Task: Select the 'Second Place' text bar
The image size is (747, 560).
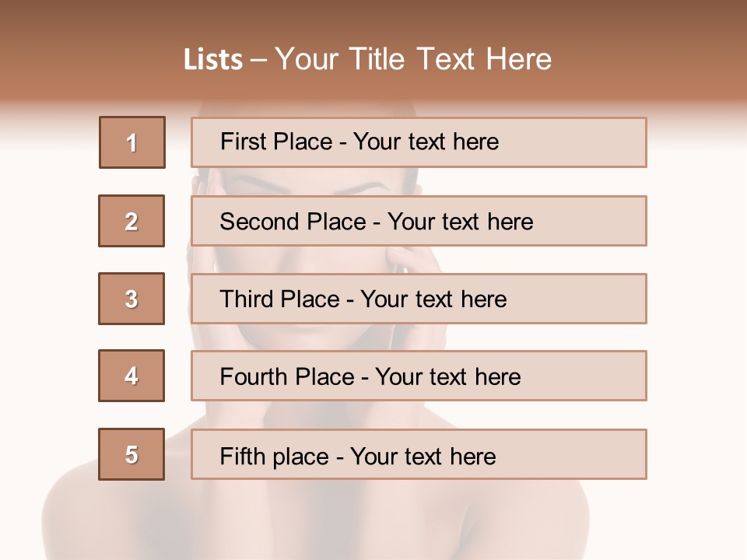Action: [419, 221]
